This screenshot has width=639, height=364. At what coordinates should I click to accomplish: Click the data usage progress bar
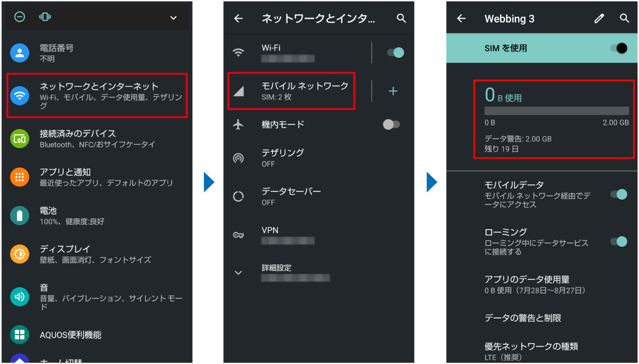(556, 111)
